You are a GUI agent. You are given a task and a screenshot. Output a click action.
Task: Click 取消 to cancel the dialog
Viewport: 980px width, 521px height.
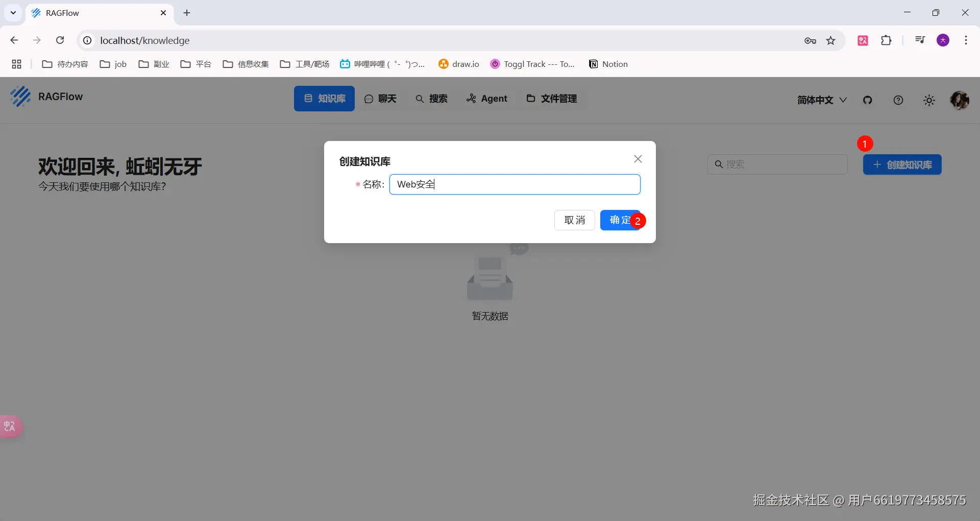point(575,220)
